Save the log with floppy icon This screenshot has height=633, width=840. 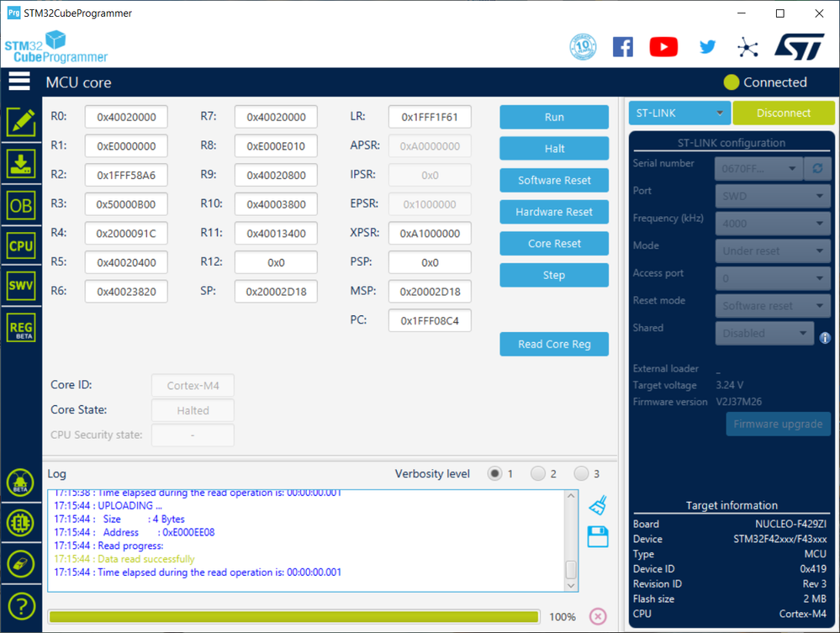coord(598,536)
